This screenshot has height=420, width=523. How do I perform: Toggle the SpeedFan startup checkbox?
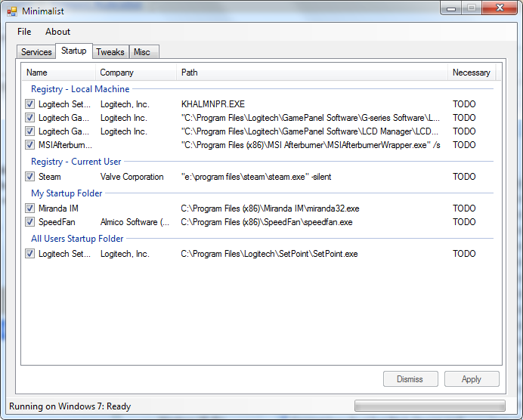pyautogui.click(x=29, y=222)
